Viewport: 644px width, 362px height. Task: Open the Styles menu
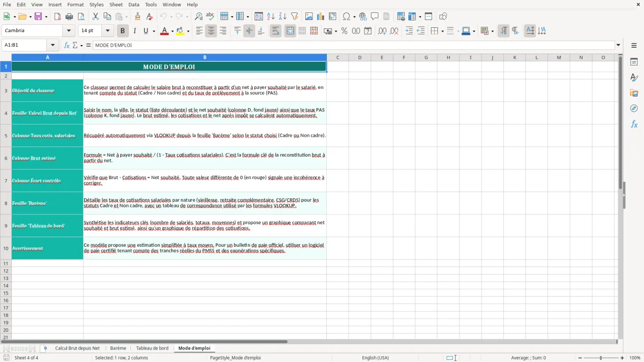(97, 4)
